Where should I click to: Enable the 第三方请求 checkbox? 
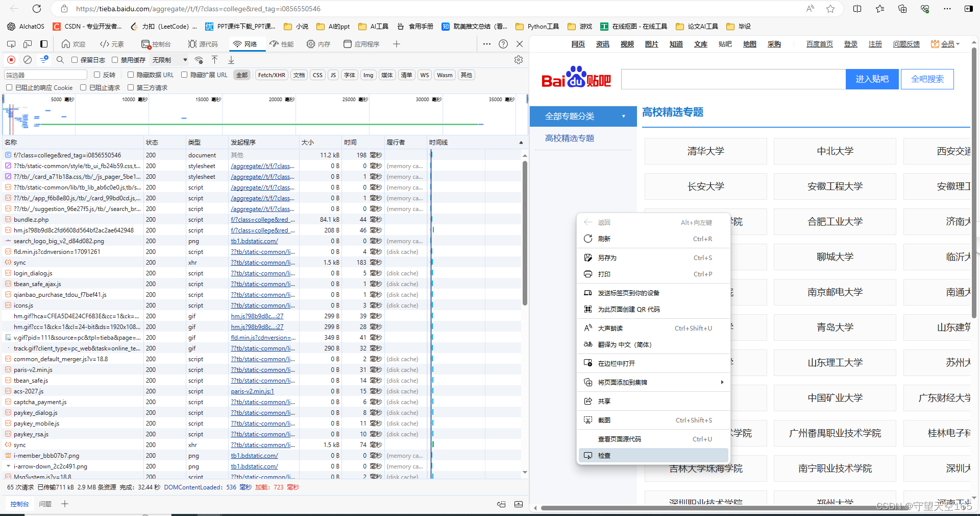coord(131,87)
